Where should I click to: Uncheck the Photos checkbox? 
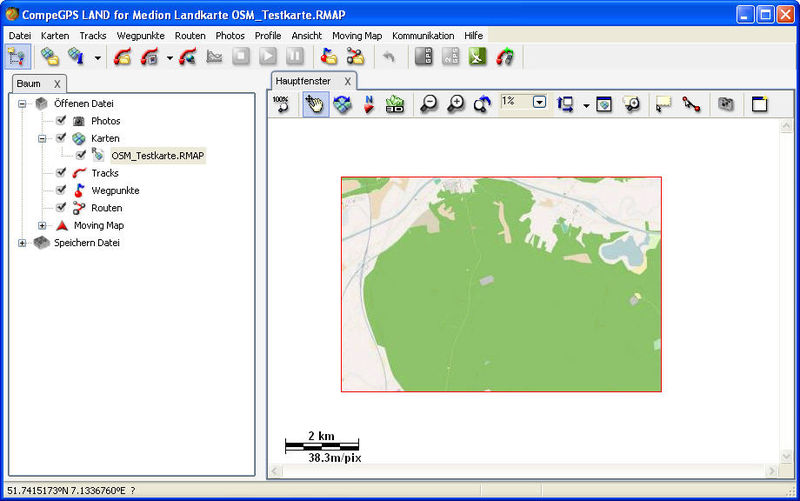[x=61, y=121]
